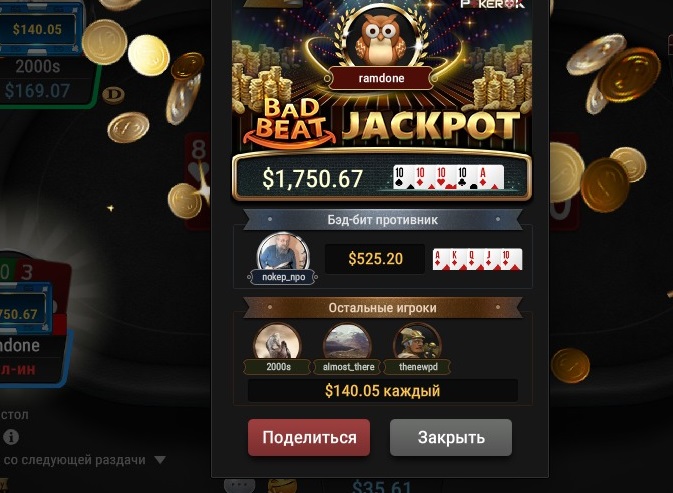The image size is (673, 493).
Task: Select nokep_npo player avatar
Action: [283, 253]
